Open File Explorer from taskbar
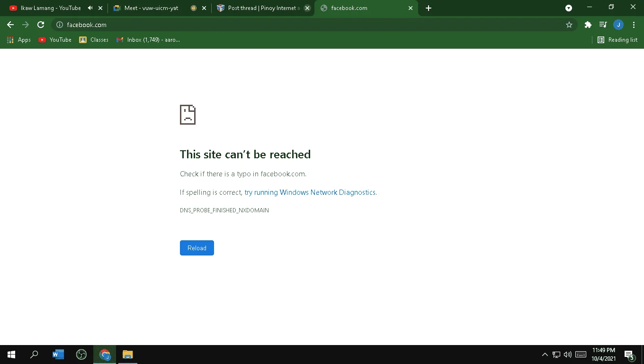 point(128,354)
